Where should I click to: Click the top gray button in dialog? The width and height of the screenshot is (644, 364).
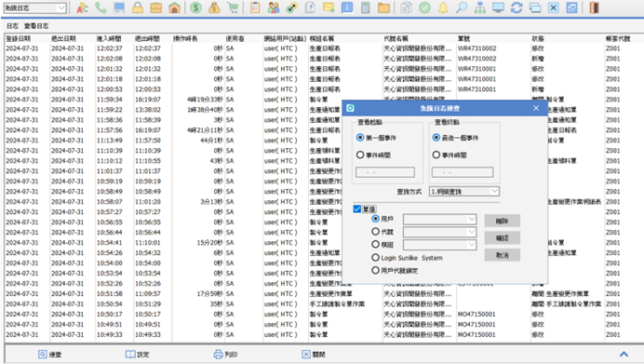503,221
